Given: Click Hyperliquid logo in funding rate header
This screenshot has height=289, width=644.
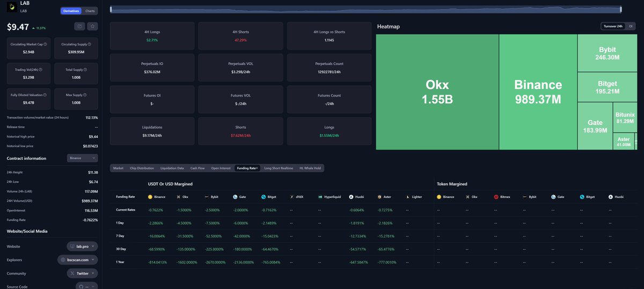Looking at the screenshot, I should (320, 197).
